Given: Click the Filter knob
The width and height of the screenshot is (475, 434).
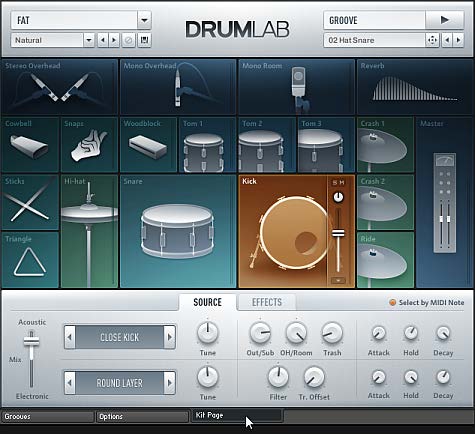Looking at the screenshot, I should 278,377.
